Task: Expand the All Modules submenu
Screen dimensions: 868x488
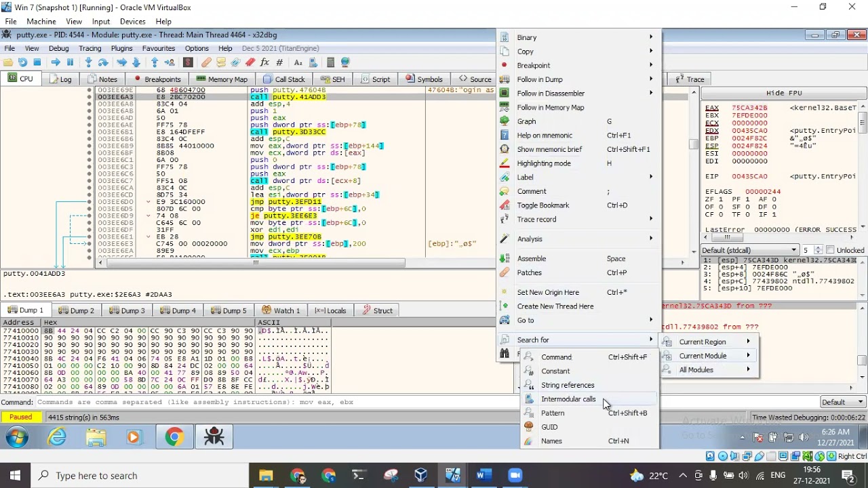Action: (x=709, y=370)
